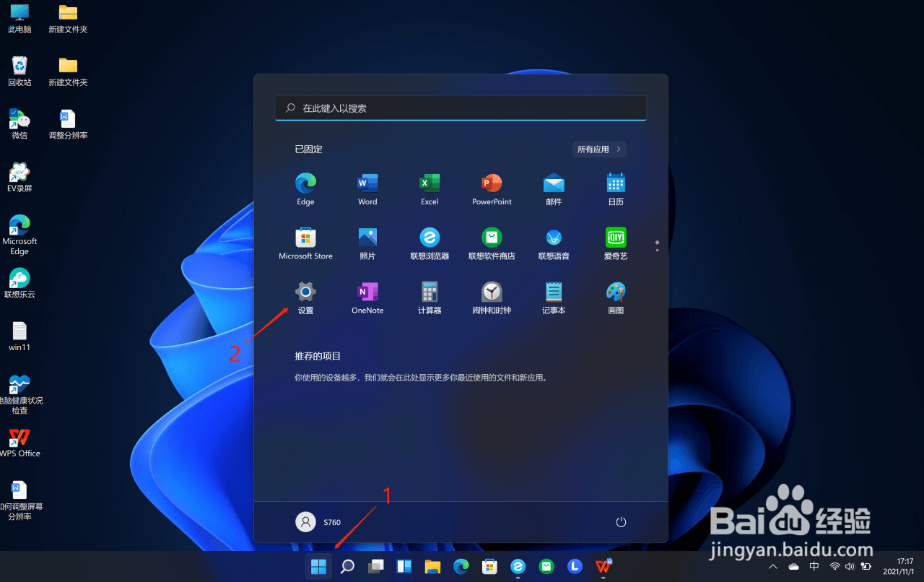The image size is (924, 582).
Task: Open Task View on the taskbar
Action: (375, 567)
